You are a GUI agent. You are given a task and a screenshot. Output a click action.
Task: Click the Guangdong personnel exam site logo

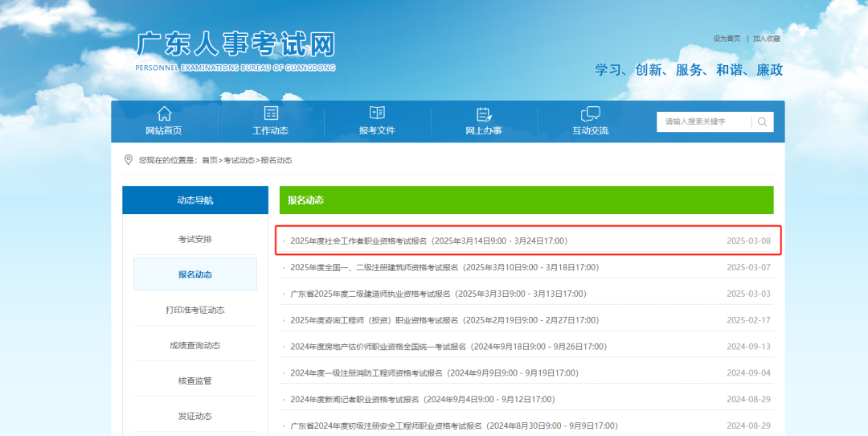pyautogui.click(x=235, y=51)
